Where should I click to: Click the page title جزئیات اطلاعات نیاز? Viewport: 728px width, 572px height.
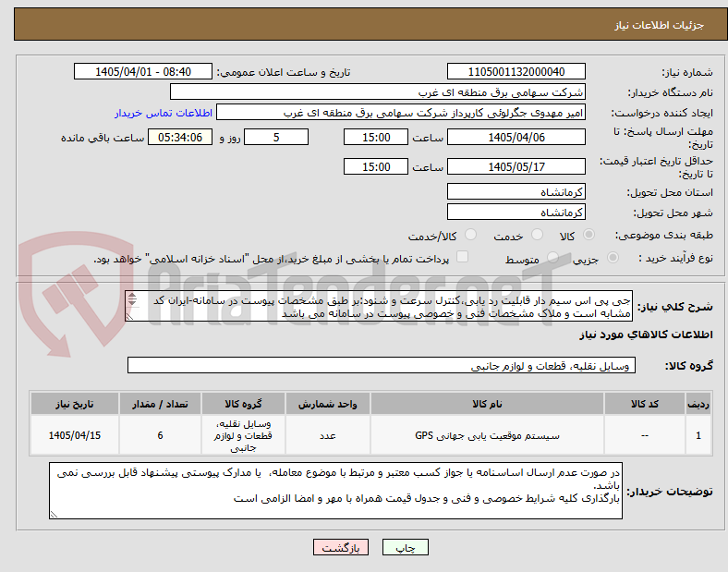pyautogui.click(x=660, y=25)
